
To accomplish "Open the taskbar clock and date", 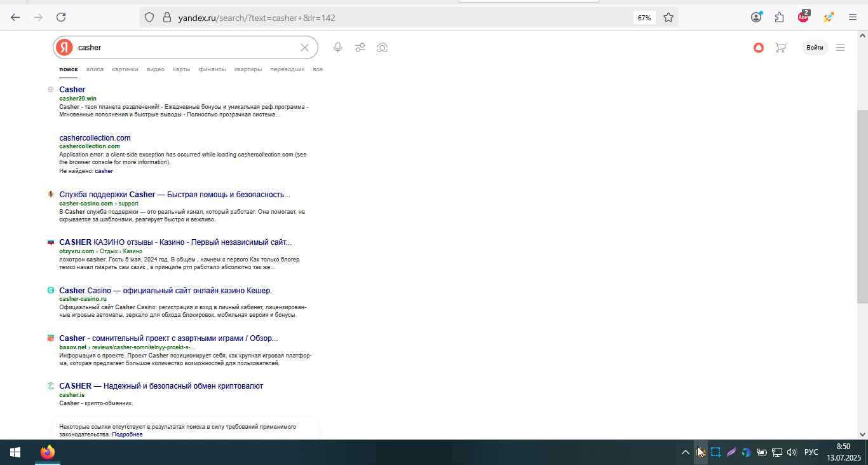I will click(x=843, y=452).
